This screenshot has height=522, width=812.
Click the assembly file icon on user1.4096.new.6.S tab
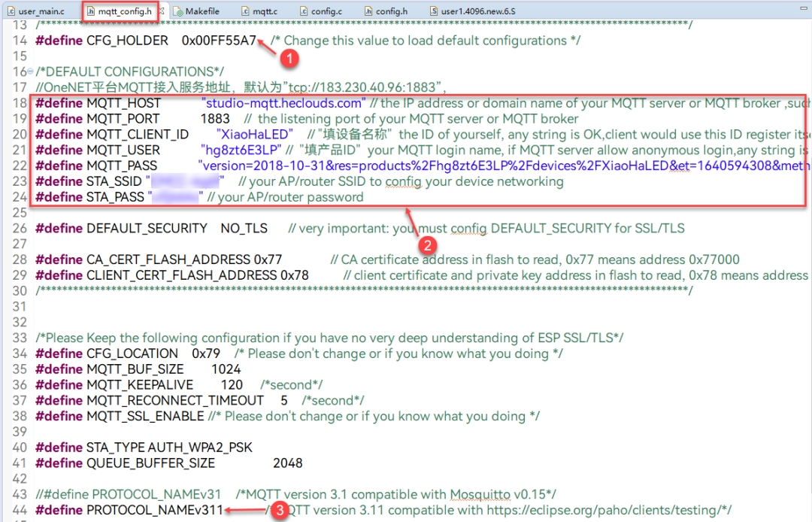click(x=434, y=11)
